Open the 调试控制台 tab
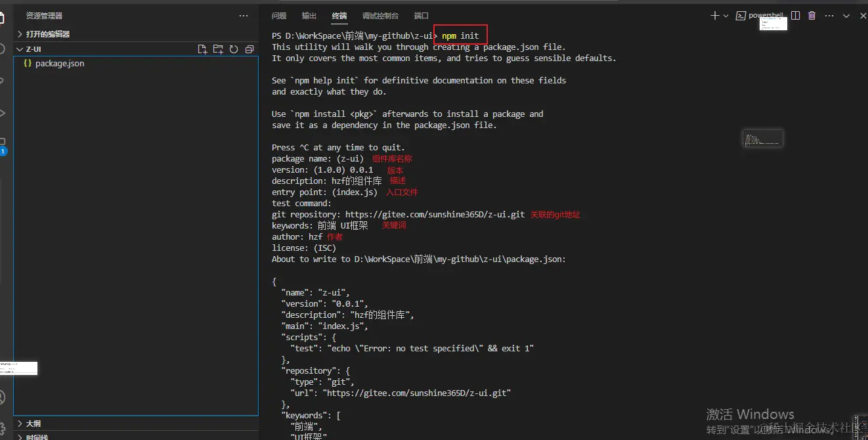The image size is (868, 440). 380,16
